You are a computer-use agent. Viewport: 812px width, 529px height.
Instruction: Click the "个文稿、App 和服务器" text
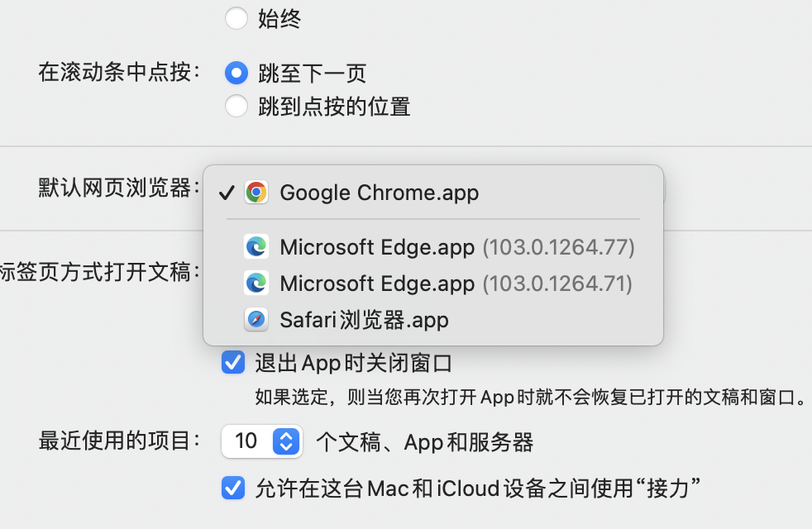point(424,442)
